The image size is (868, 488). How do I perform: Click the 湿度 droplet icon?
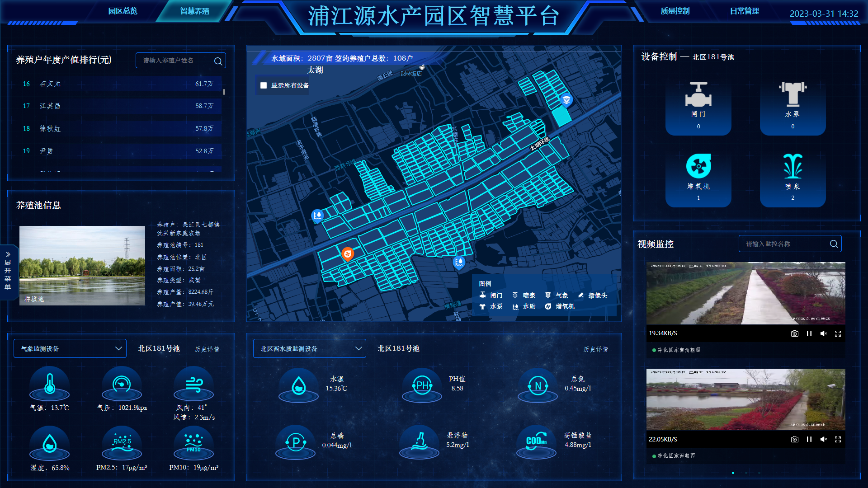[x=50, y=443]
